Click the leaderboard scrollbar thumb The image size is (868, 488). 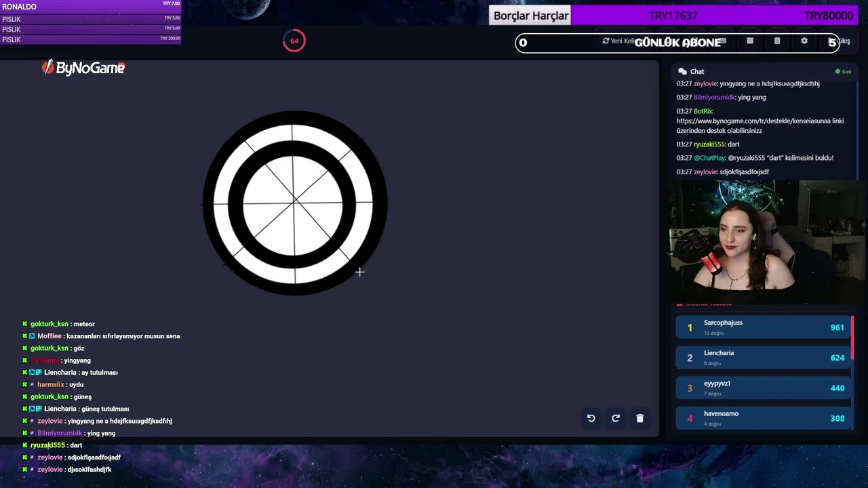[x=852, y=338]
